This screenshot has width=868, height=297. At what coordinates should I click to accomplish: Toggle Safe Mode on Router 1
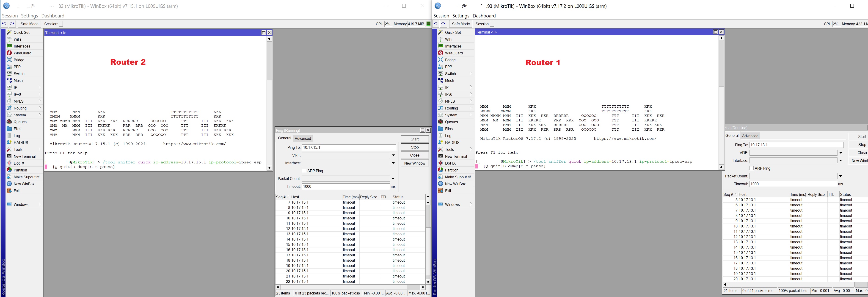point(461,24)
